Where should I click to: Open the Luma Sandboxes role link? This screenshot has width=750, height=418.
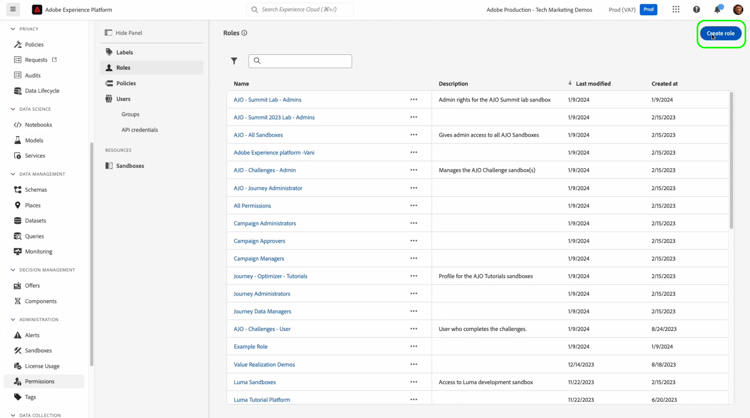tap(255, 382)
